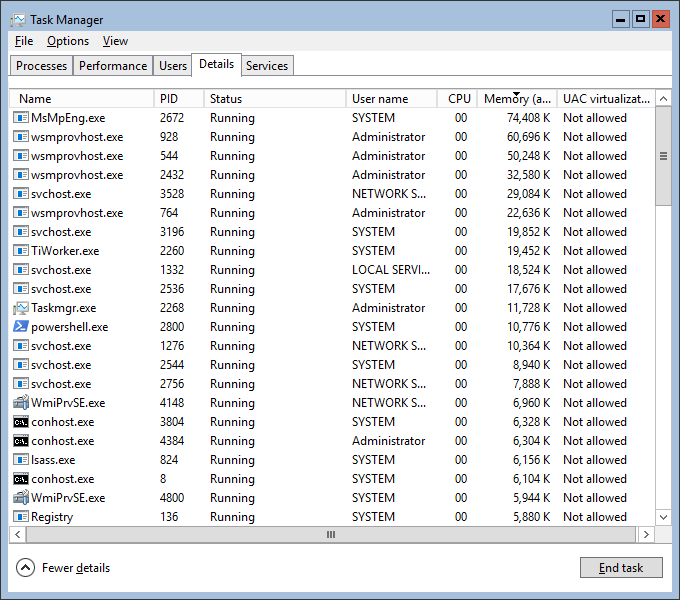
Task: Open the File menu
Action: point(24,41)
